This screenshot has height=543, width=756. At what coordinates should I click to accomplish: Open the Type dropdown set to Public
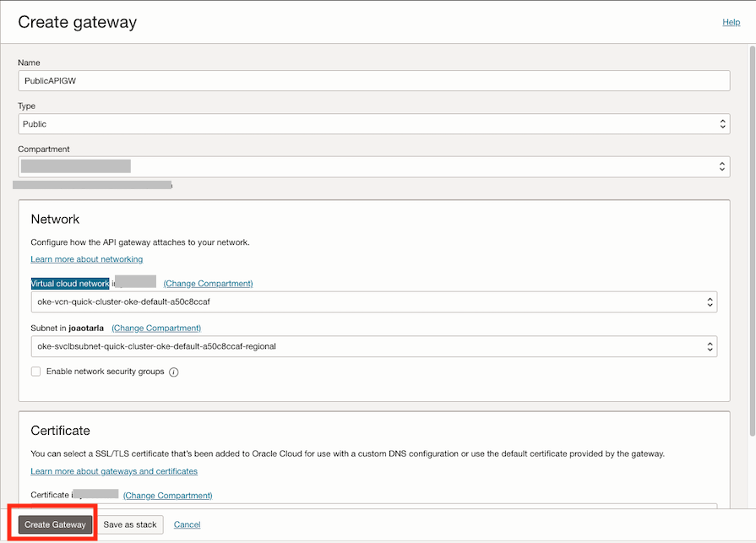[x=373, y=124]
